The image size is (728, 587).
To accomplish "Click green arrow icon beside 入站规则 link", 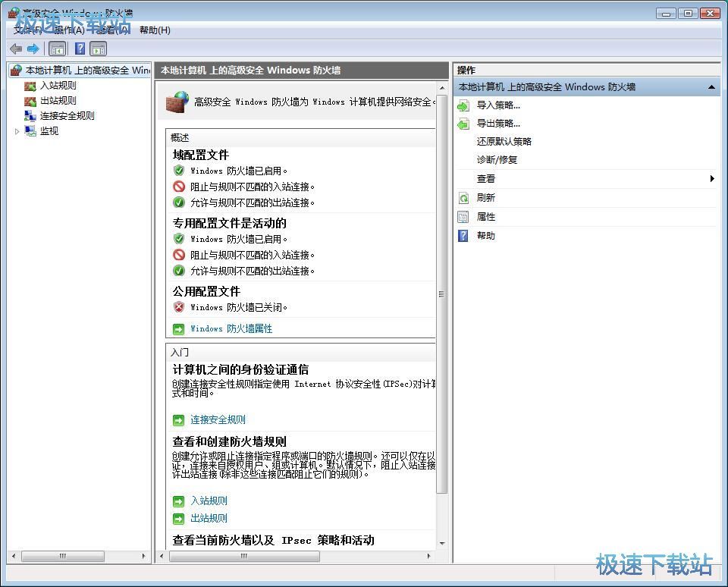I will pos(178,501).
